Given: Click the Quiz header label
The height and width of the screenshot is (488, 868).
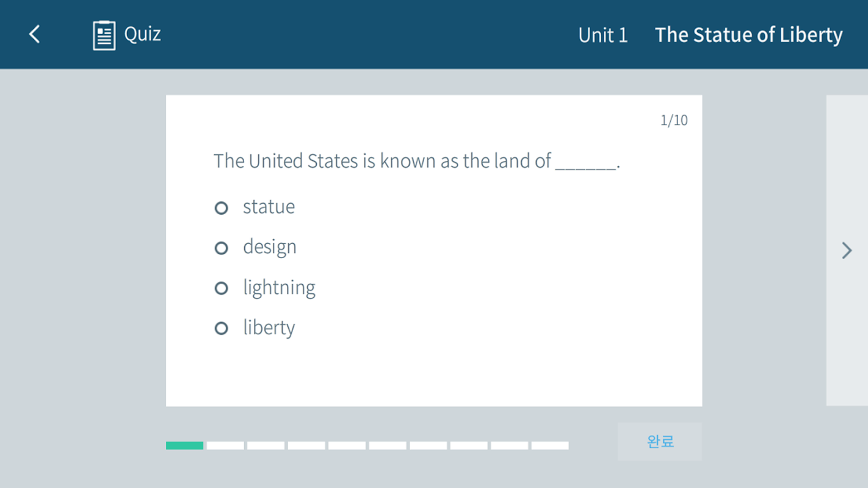Looking at the screenshot, I should [x=142, y=34].
